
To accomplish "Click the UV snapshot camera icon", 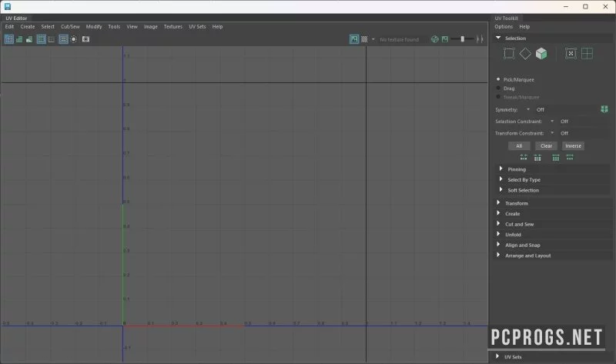I will click(x=85, y=39).
